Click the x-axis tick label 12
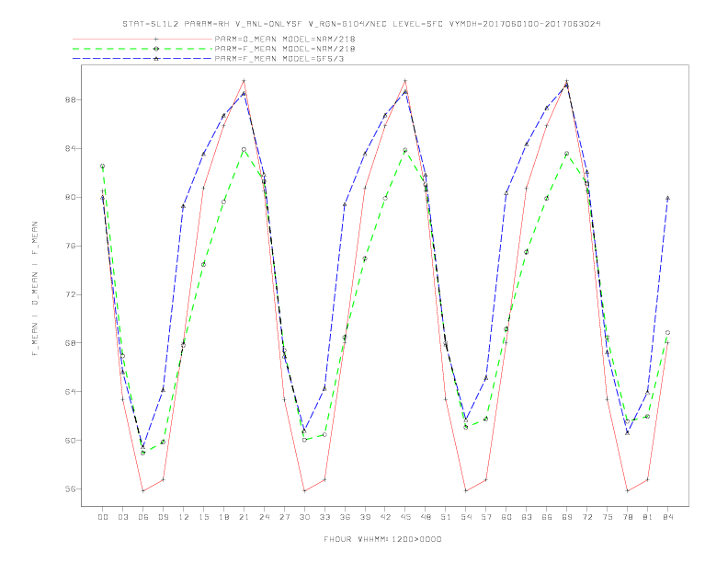This screenshot has height=563, width=728. tap(184, 517)
